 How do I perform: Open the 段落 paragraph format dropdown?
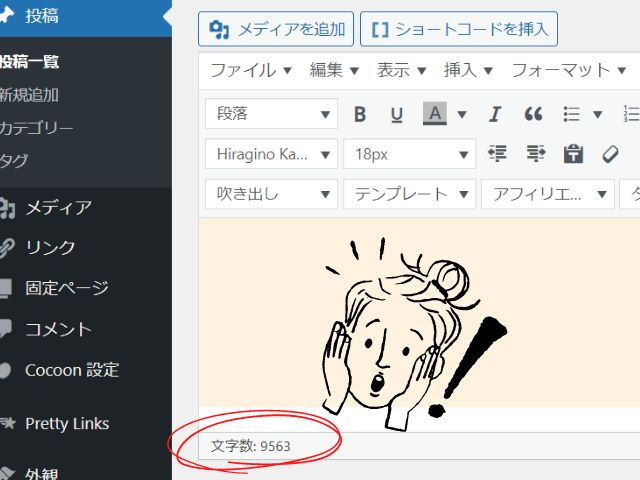271,114
